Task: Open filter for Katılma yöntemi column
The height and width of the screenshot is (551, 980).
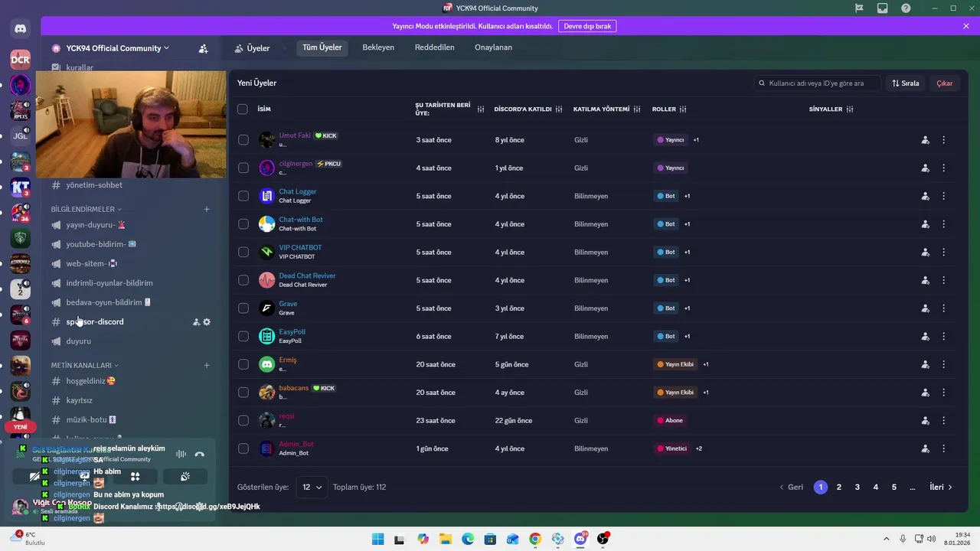Action: 637,109
